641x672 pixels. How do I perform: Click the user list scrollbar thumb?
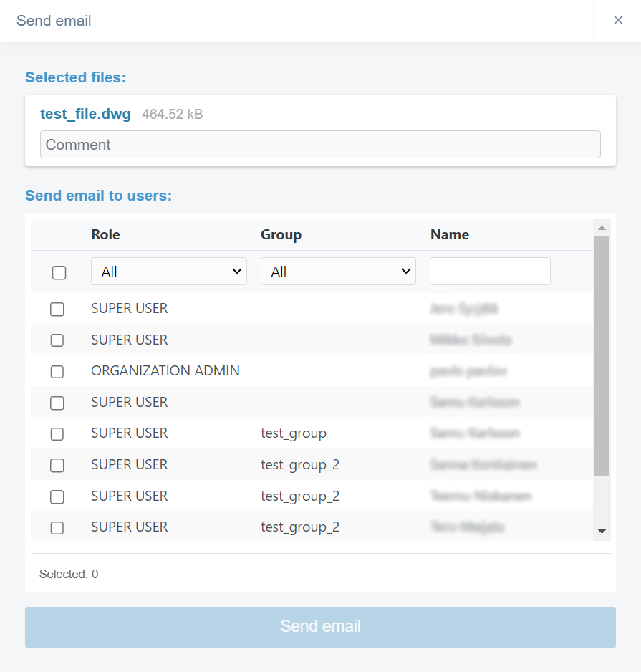(602, 355)
